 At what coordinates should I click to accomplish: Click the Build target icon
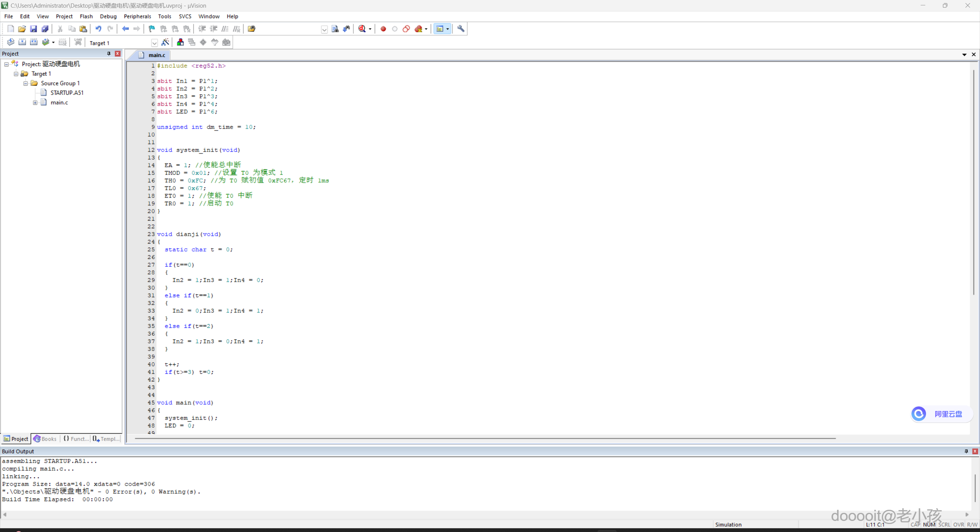(x=22, y=42)
